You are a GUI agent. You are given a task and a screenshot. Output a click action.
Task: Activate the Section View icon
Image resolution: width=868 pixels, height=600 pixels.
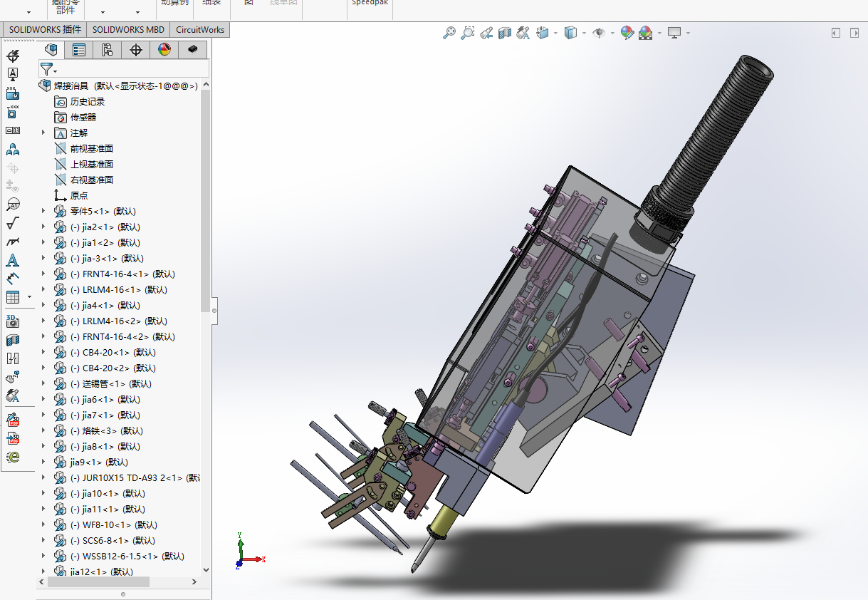[x=505, y=33]
